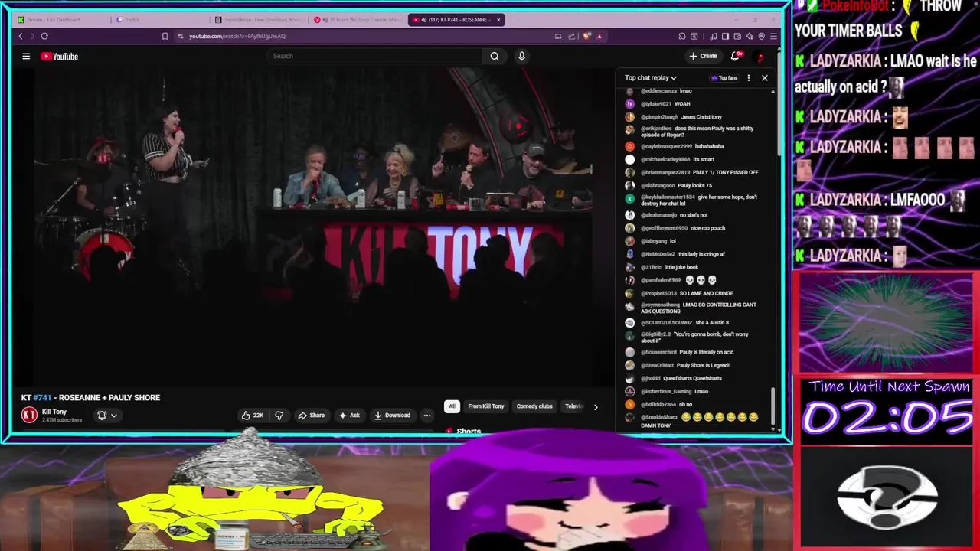This screenshot has width=980, height=551.
Task: Click the Download button under the video
Action: [392, 416]
